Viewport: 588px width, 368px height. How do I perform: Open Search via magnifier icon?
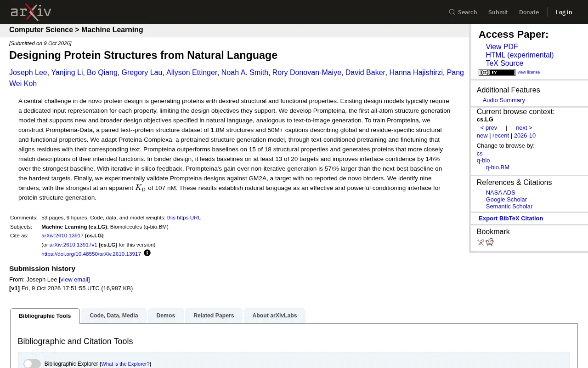tap(452, 12)
